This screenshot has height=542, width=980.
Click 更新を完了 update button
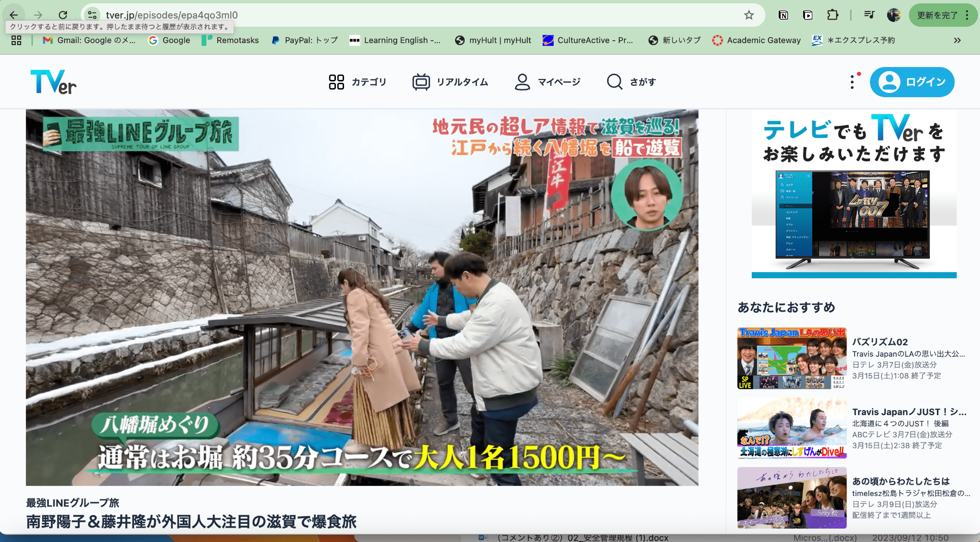(937, 15)
